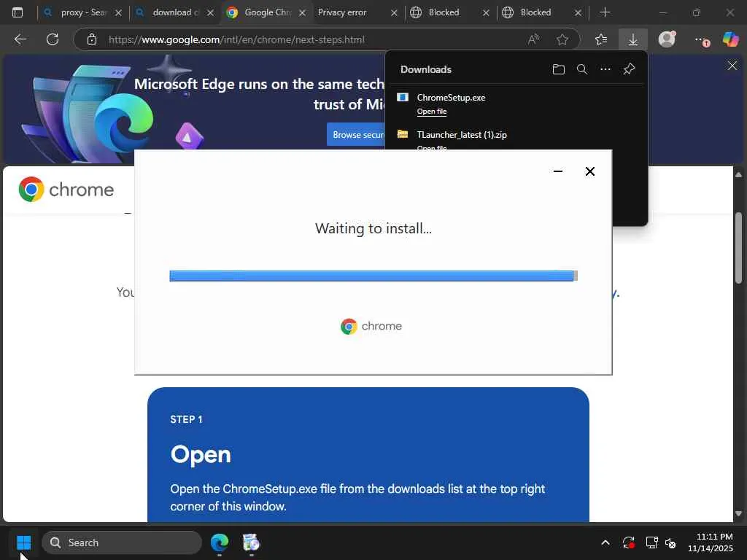
Task: Reload the current page
Action: pos(53,39)
